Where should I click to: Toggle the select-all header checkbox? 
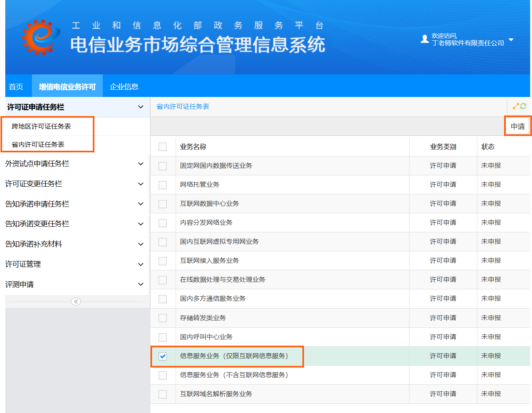tap(163, 147)
